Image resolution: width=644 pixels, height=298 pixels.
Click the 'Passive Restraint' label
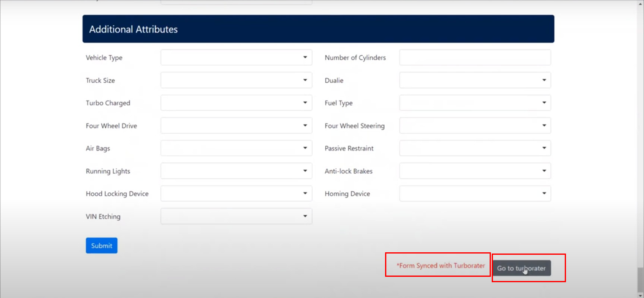pyautogui.click(x=349, y=148)
